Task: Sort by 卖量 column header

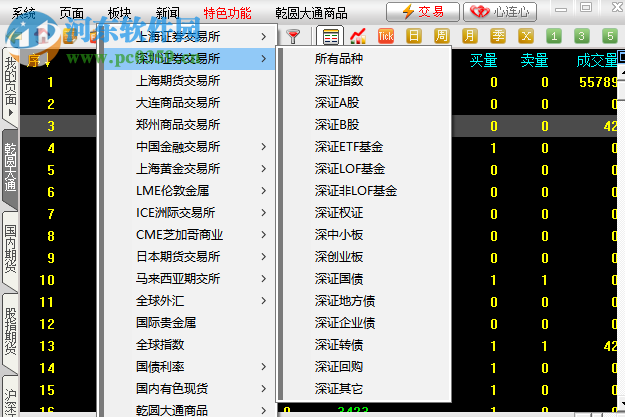Action: point(534,60)
